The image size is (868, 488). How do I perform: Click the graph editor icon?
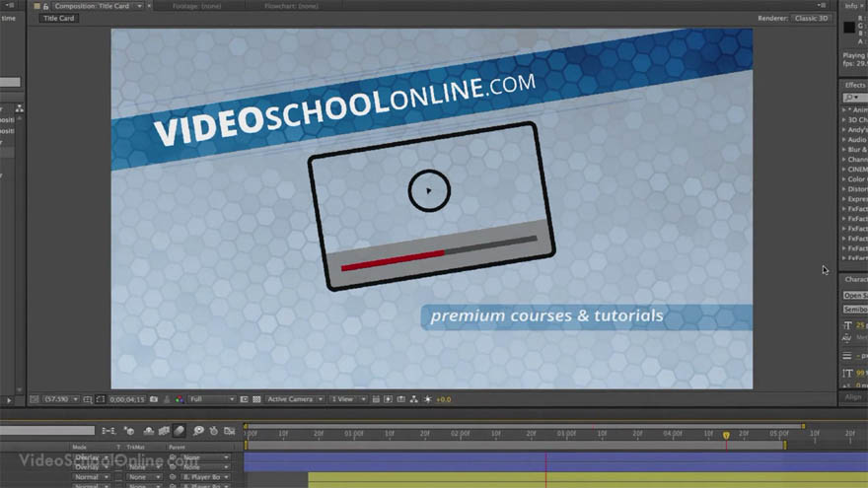click(x=229, y=431)
